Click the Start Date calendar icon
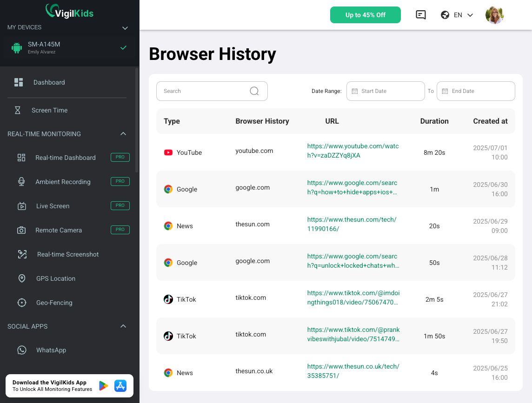The height and width of the screenshot is (403, 532). [x=354, y=91]
